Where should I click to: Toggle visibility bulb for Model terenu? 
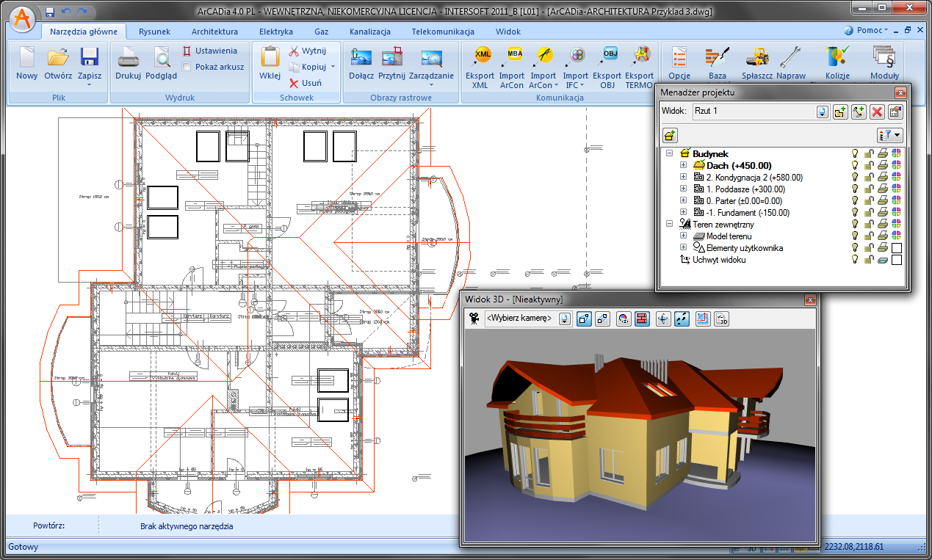click(x=855, y=236)
